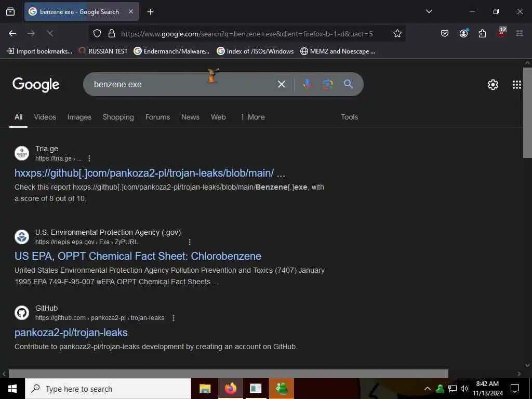This screenshot has width=532, height=399.
Task: Open options for the Tria.ge result
Action: (x=89, y=158)
